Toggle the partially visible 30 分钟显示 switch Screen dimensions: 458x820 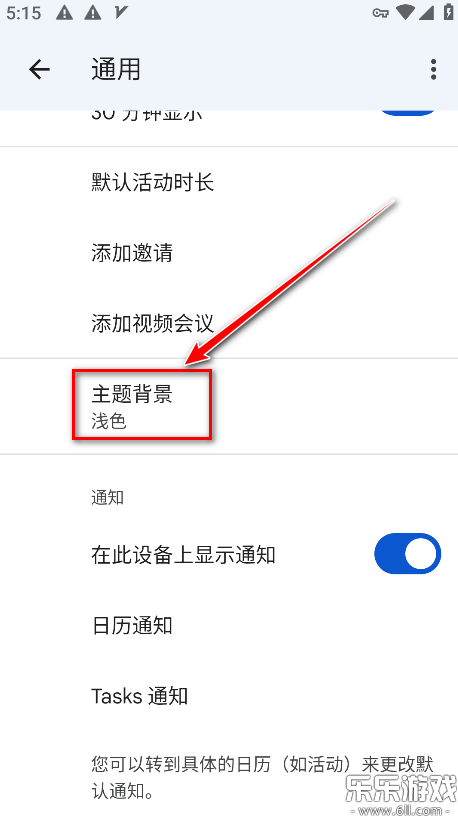[407, 112]
